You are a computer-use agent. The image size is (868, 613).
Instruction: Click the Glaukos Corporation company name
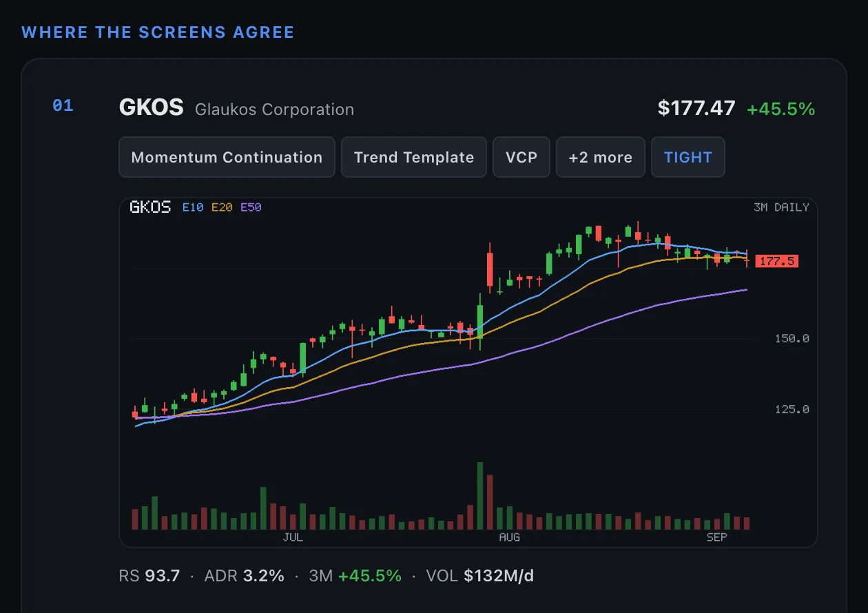click(274, 110)
